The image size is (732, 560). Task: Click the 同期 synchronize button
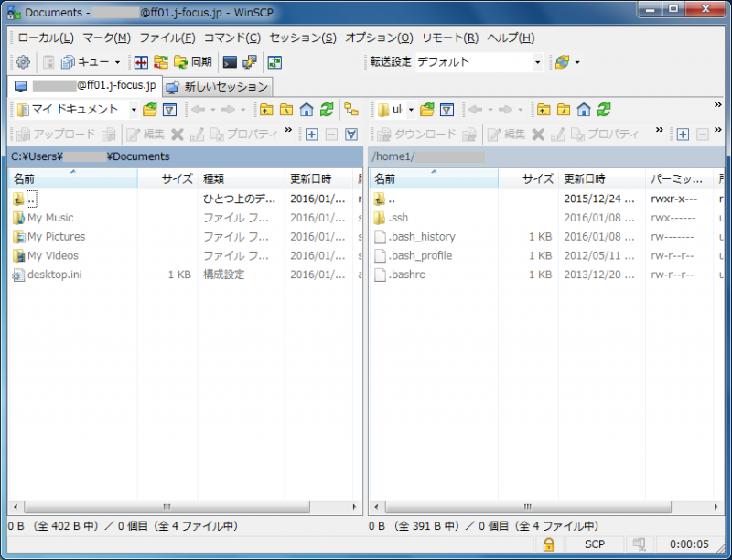click(x=192, y=62)
